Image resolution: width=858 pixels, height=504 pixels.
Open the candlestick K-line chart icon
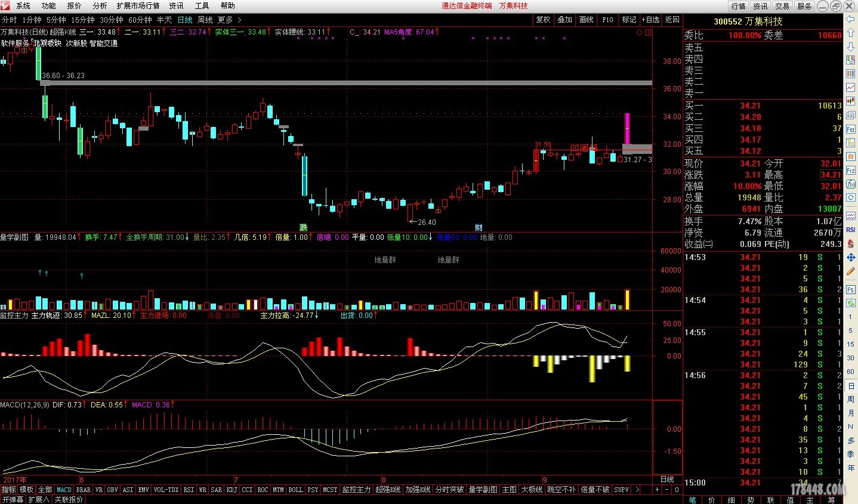coord(851,101)
